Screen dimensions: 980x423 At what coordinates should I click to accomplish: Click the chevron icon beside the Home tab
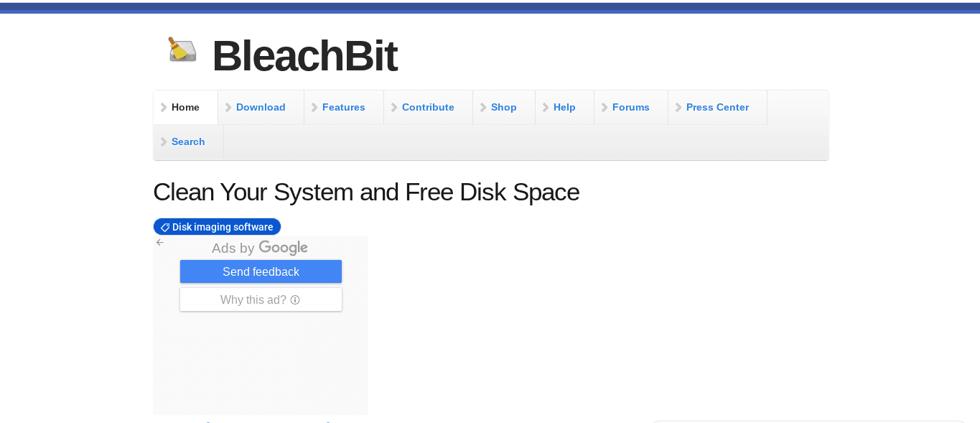coord(164,106)
